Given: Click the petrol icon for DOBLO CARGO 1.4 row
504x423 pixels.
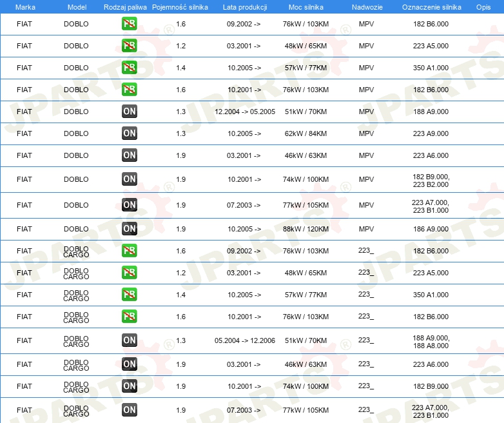Looking at the screenshot, I should click(x=129, y=294).
